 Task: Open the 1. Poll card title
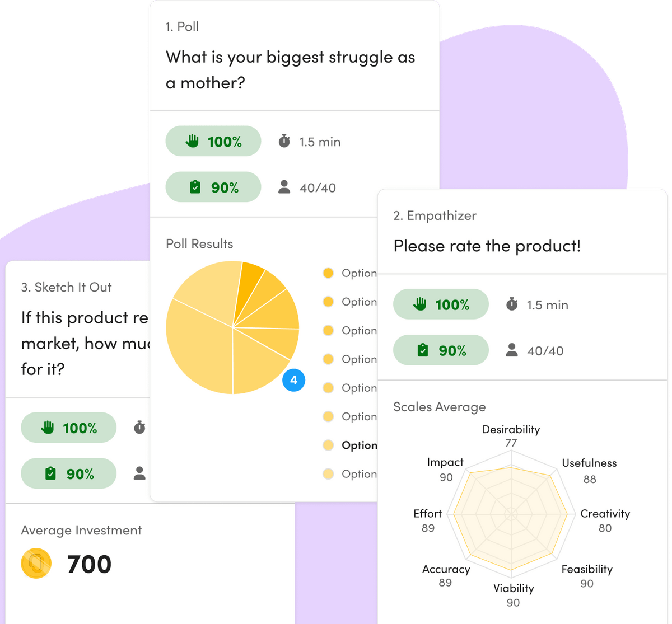coord(182,27)
